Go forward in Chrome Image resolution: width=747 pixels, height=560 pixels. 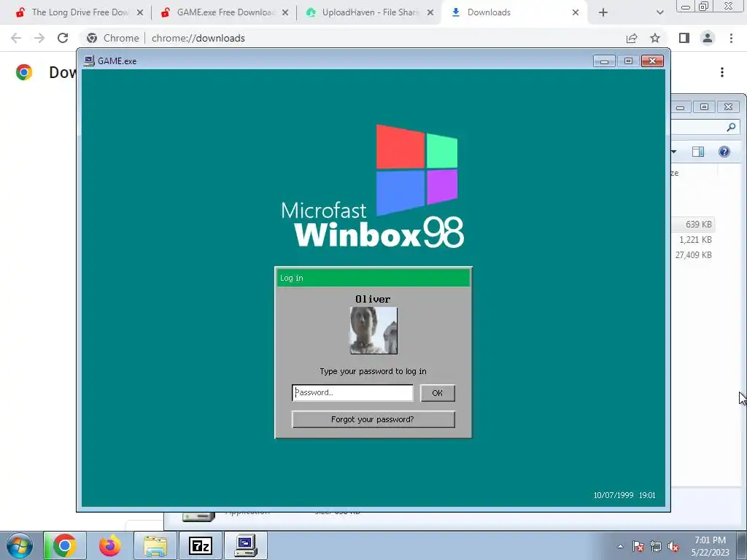39,38
